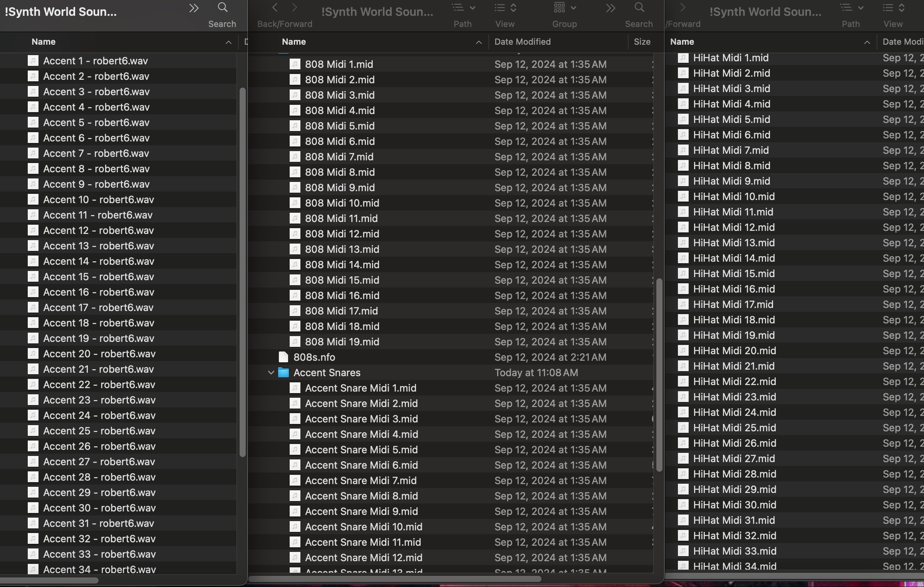Click the Search magnifier in middle window
Viewport: 924px width, 587px height.
(x=639, y=8)
